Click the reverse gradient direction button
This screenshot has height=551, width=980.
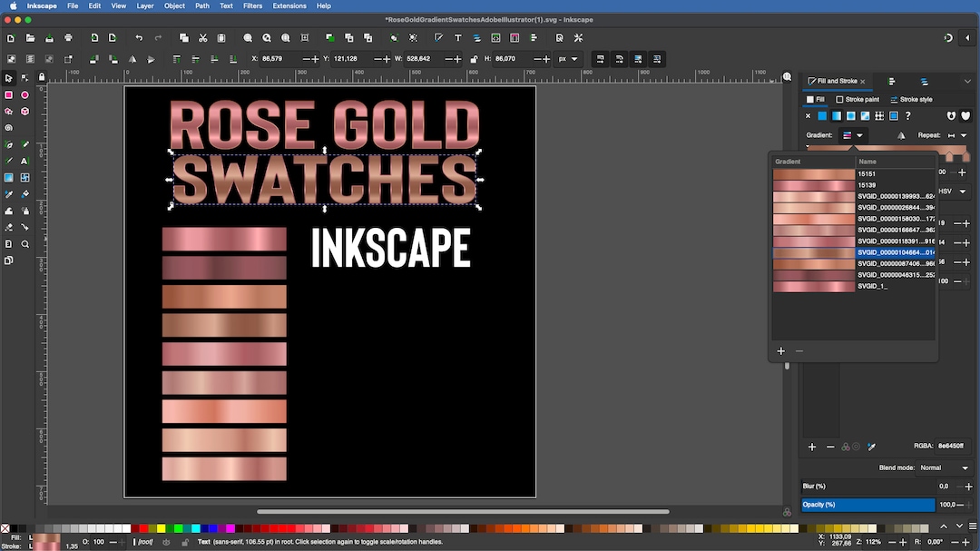[x=902, y=135]
